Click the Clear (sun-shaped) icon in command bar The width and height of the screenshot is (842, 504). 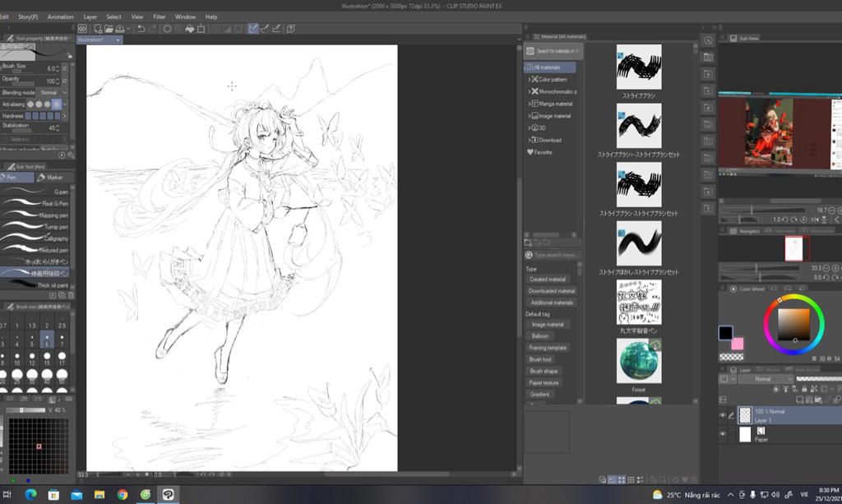(x=167, y=29)
